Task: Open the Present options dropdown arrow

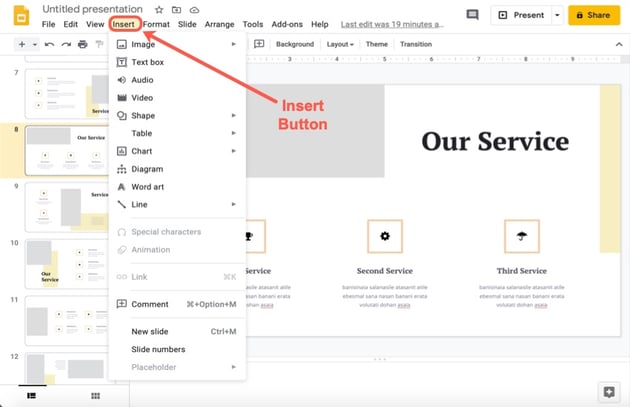Action: pyautogui.click(x=557, y=15)
